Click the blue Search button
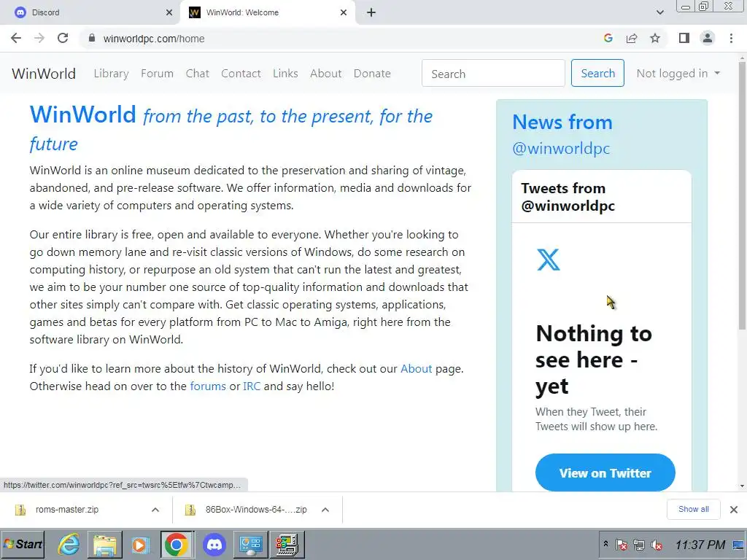Image resolution: width=747 pixels, height=560 pixels. [x=597, y=74]
